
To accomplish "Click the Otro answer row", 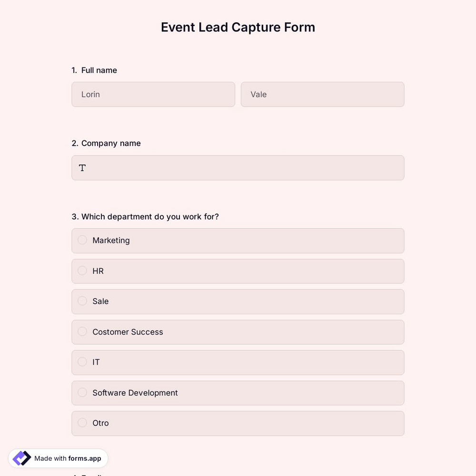I will (x=238, y=423).
